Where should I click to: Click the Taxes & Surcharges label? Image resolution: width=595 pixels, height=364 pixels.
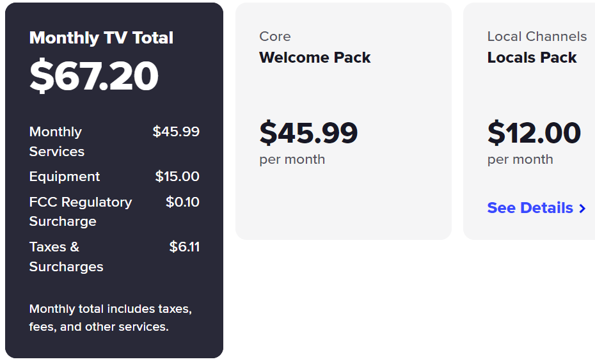[x=66, y=257]
